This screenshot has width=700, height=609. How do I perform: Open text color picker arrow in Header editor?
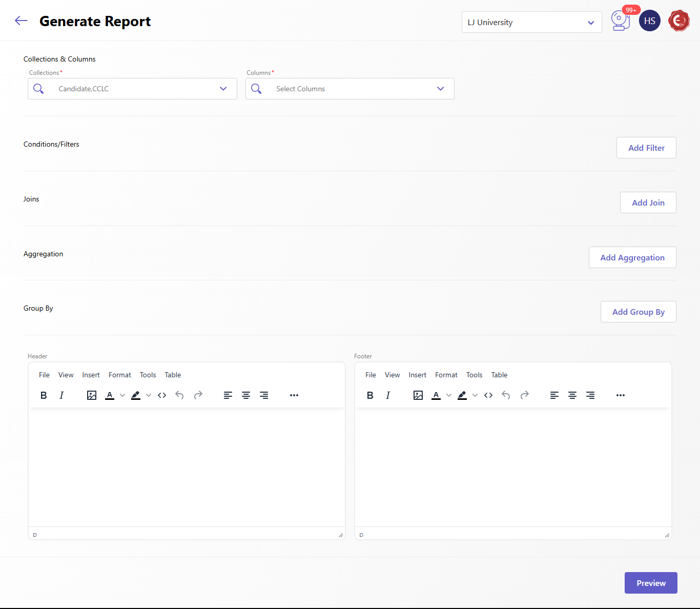click(x=122, y=395)
